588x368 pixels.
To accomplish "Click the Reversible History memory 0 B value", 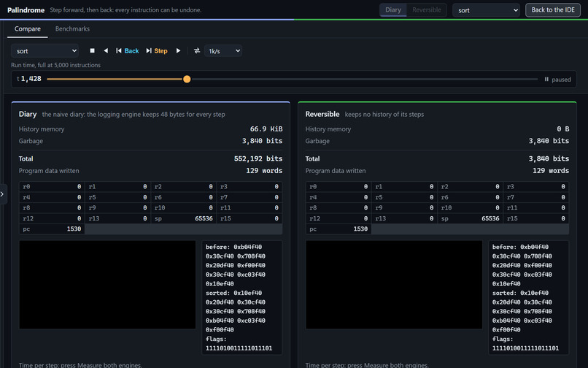I will click(563, 129).
